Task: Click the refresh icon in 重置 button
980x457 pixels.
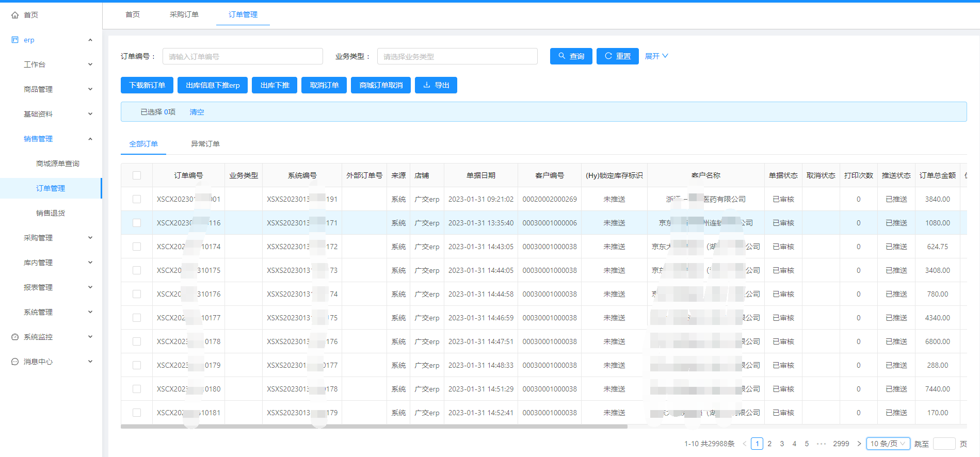Action: 608,56
